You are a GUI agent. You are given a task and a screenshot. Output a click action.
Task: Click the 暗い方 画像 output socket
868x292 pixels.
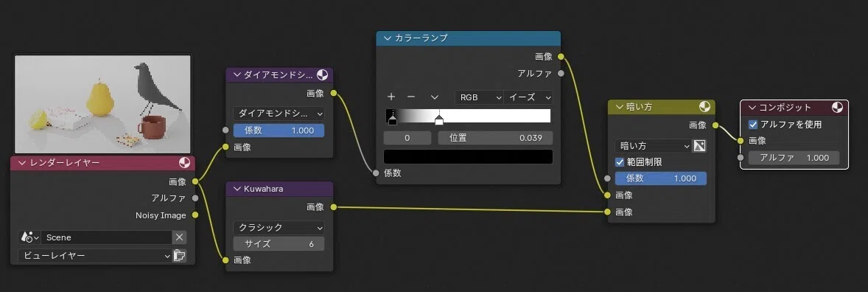point(715,125)
